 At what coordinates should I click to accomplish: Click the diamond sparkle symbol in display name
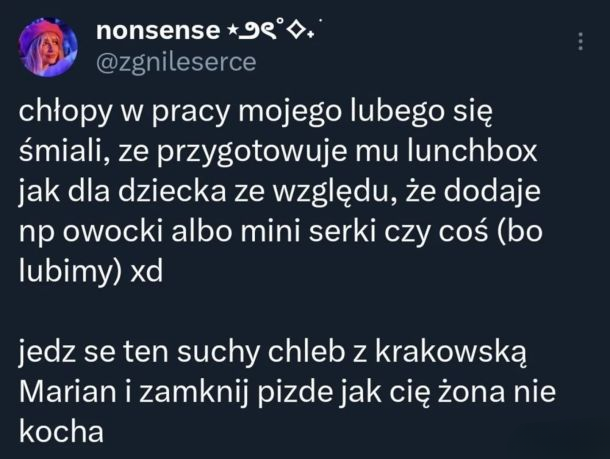pos(298,32)
